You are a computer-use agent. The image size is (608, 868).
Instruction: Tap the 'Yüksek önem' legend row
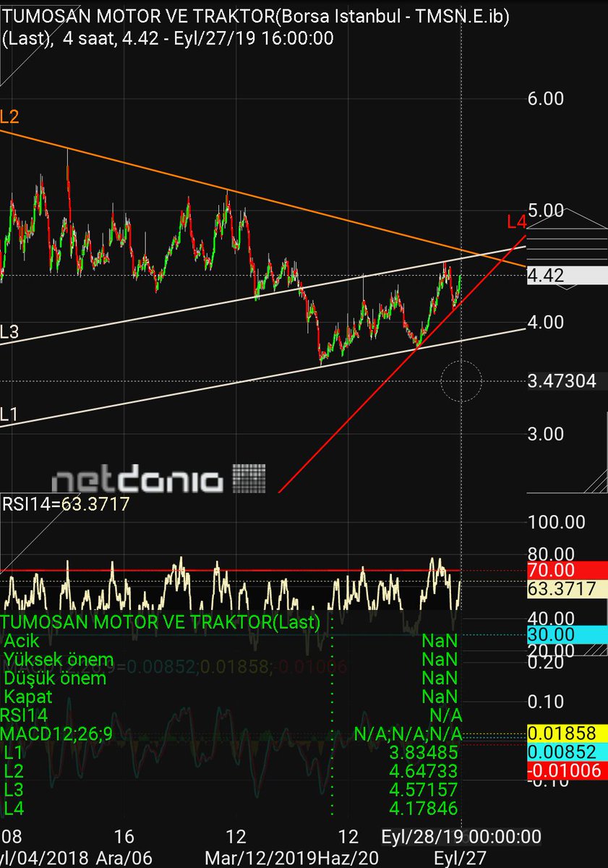click(231, 659)
